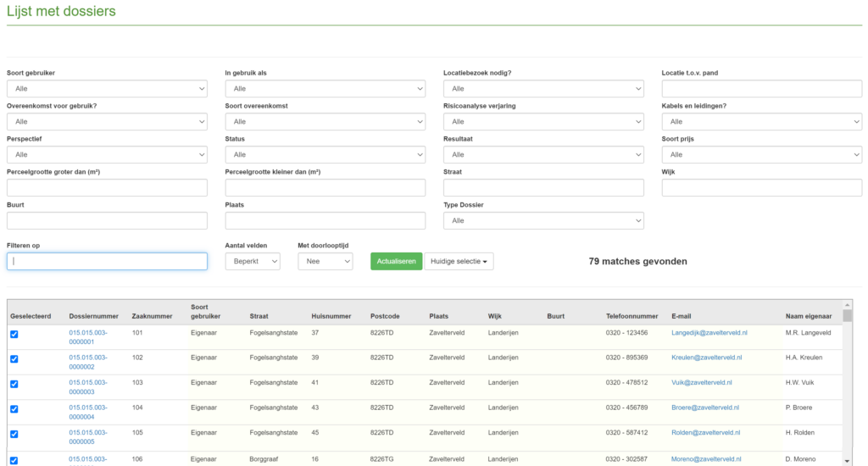This screenshot has height=466, width=868.
Task: Click into the Straat filter field
Action: (x=543, y=187)
